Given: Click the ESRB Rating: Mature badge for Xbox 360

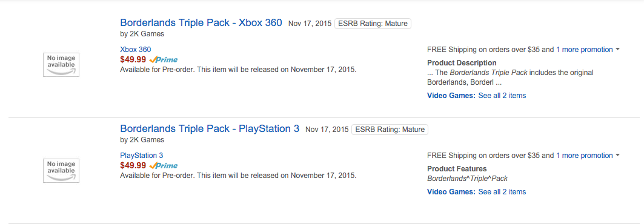Looking at the screenshot, I should pyautogui.click(x=373, y=24).
